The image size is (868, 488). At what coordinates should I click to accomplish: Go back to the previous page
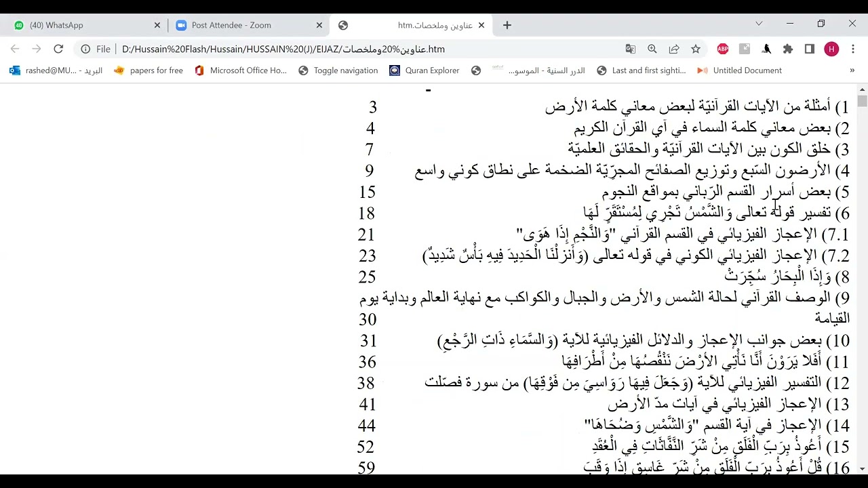point(15,49)
